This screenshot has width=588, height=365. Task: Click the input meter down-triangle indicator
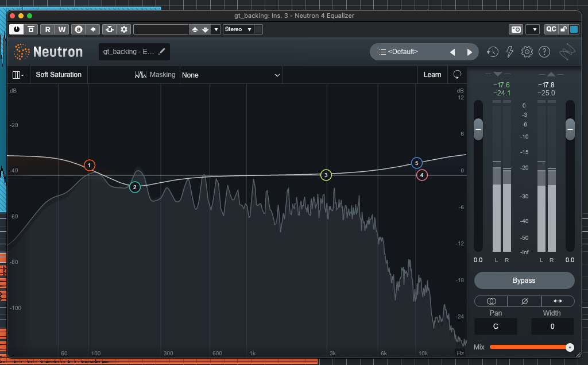tap(498, 74)
